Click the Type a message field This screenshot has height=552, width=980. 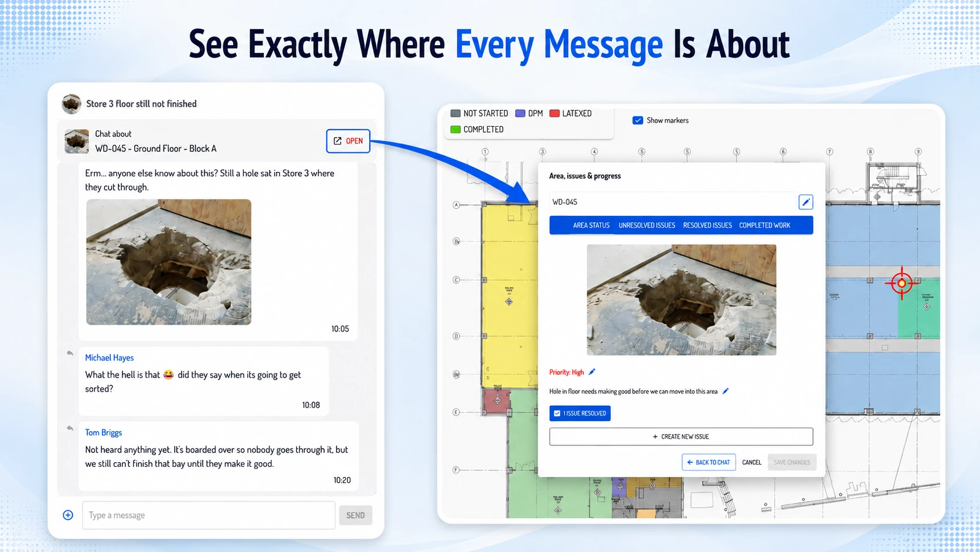point(209,515)
